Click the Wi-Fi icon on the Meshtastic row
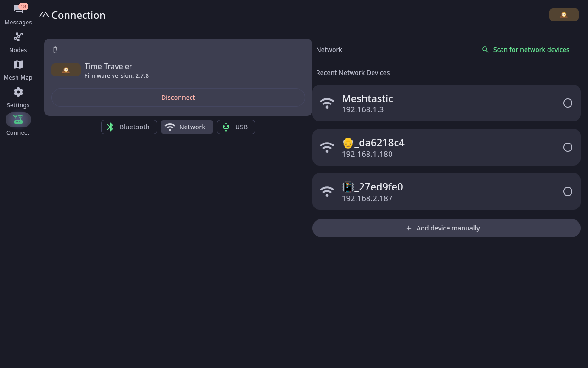588x368 pixels. point(327,103)
